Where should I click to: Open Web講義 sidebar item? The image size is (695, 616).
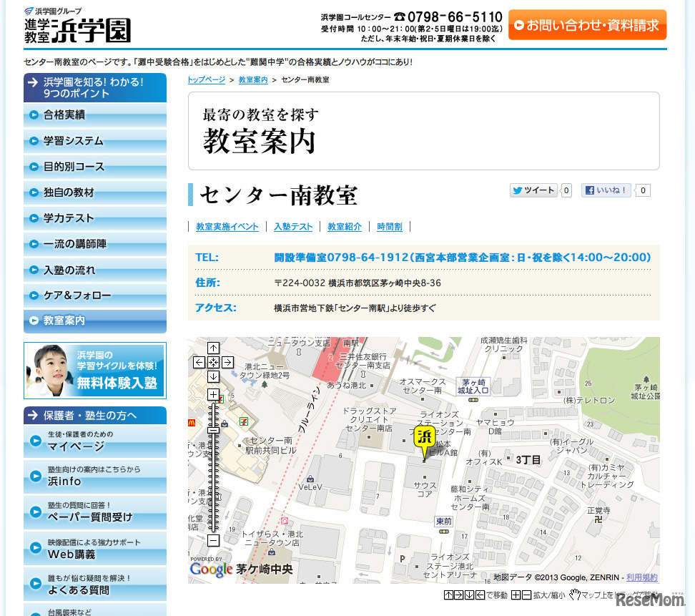point(95,549)
